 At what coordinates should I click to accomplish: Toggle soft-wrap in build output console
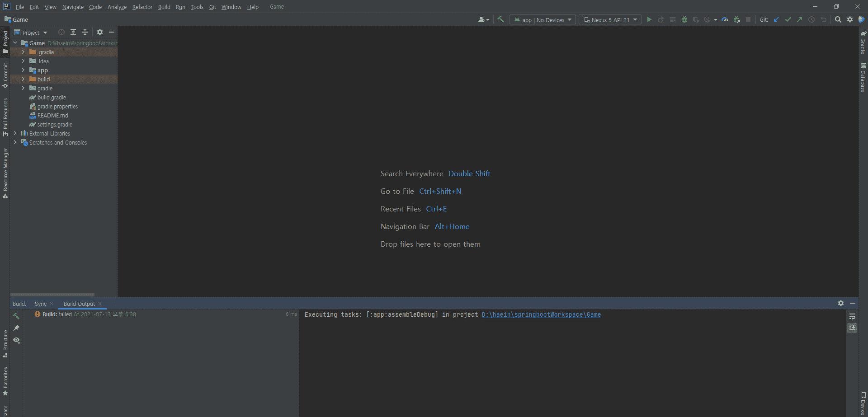tap(852, 316)
